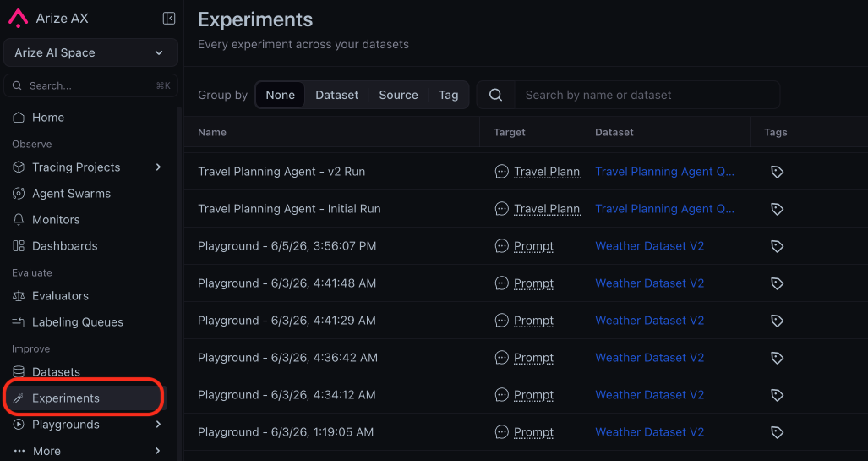
Task: Group experiments by Tag
Action: (x=449, y=95)
